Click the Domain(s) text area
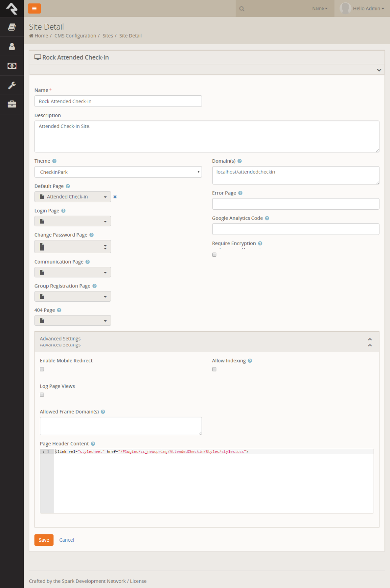 coord(296,176)
